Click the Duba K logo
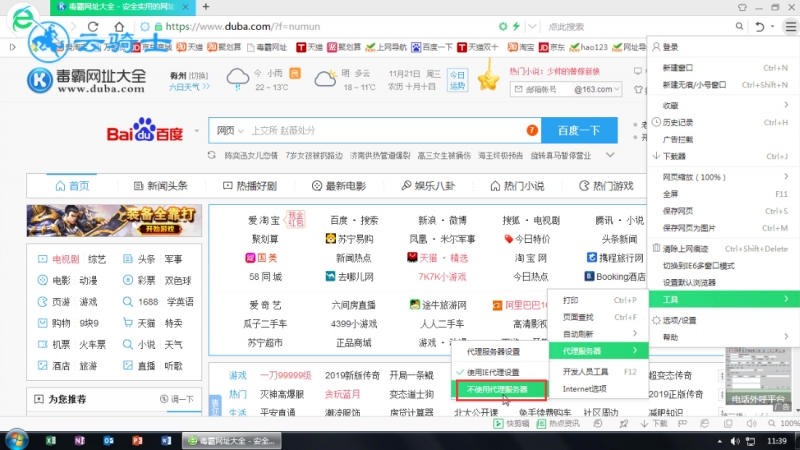Screen dimensions: 800x450 pos(40,80)
